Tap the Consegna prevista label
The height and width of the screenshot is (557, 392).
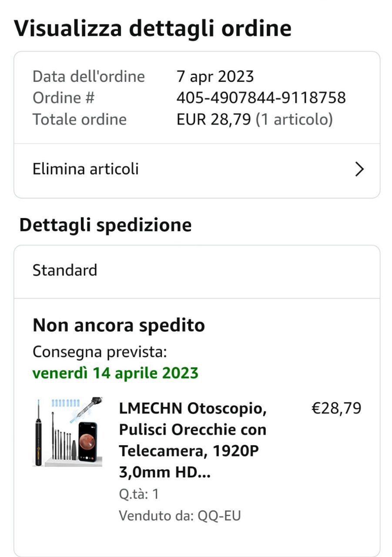(x=100, y=352)
